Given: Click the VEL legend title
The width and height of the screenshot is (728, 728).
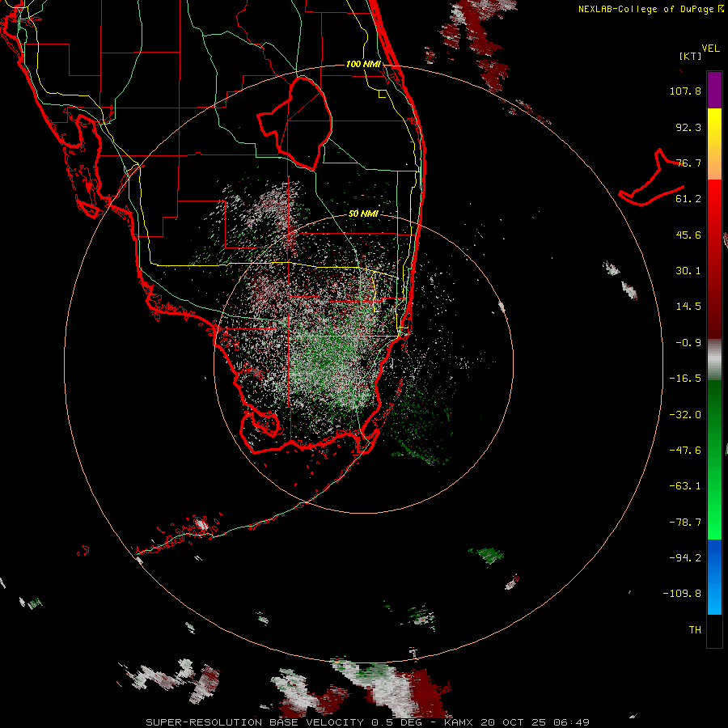Looking at the screenshot, I should click(710, 49).
